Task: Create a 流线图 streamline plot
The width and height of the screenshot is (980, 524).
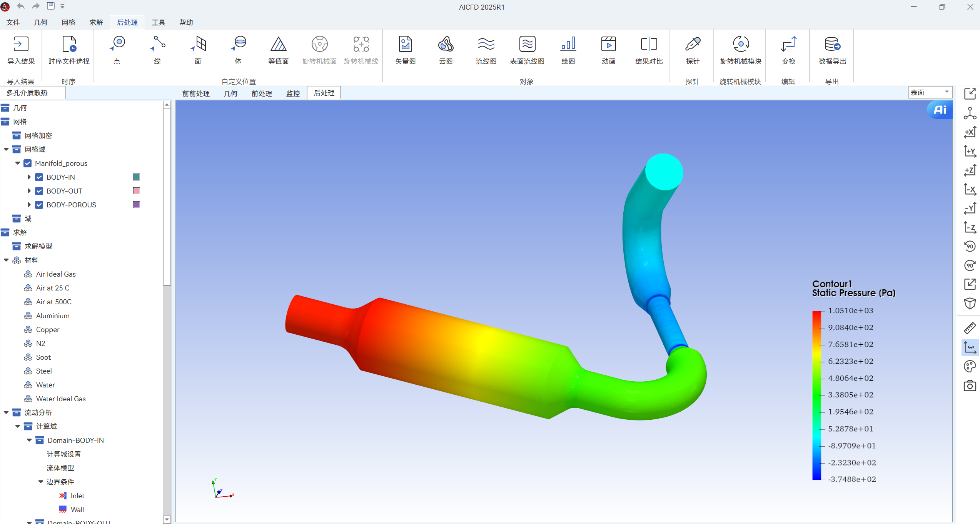Action: [x=486, y=50]
